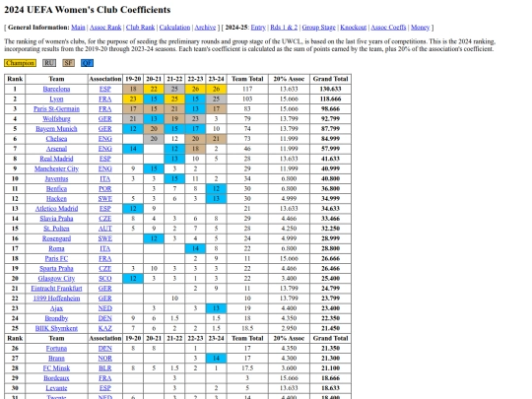
Task: Open the ENG association link in Chelsea row
Action: coord(105,139)
